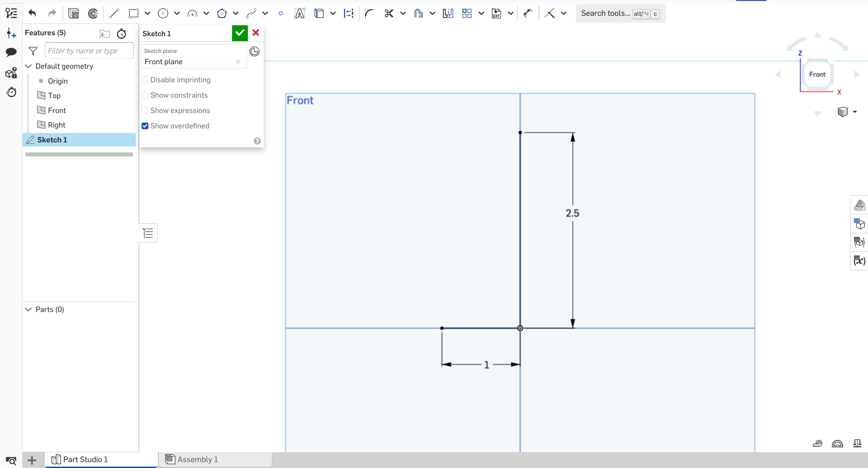868x468 pixels.
Task: Select Front plane in feature tree
Action: 57,110
